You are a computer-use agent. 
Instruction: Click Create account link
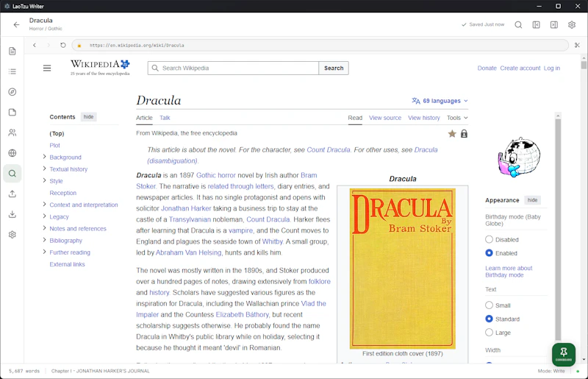(520, 68)
